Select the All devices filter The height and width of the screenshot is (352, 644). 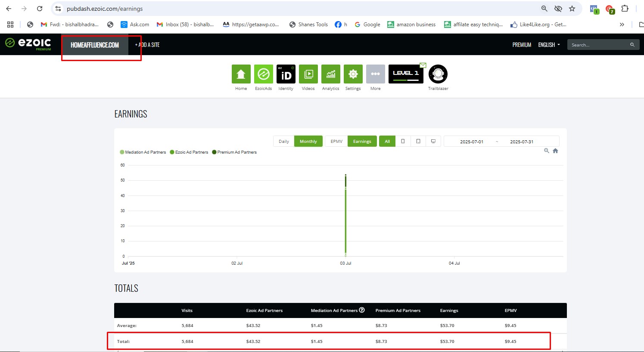coord(387,141)
